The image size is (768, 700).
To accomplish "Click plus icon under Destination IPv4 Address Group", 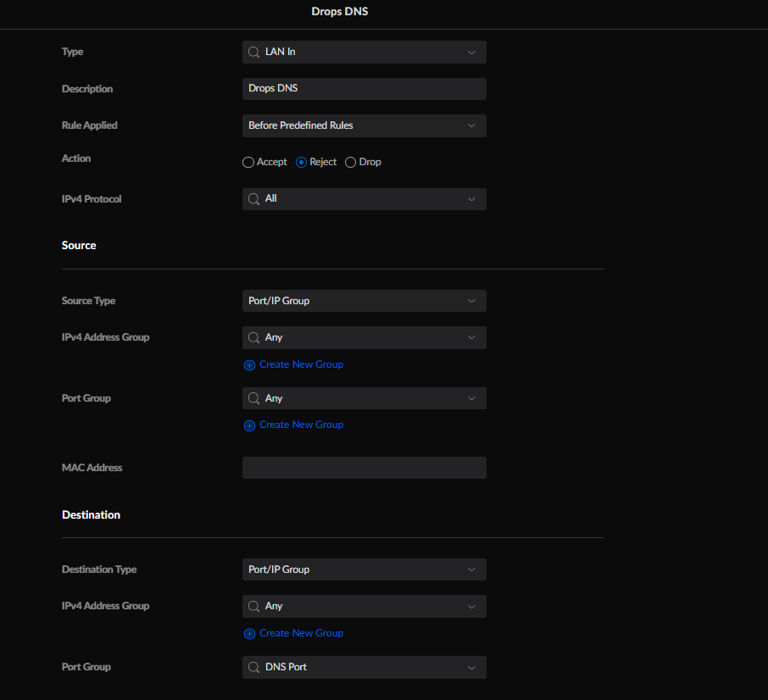I will pyautogui.click(x=249, y=634).
